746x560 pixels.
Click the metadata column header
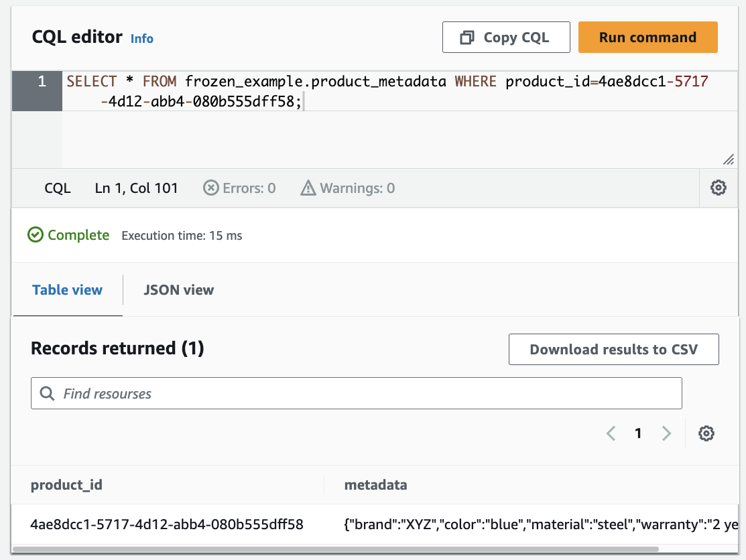375,485
